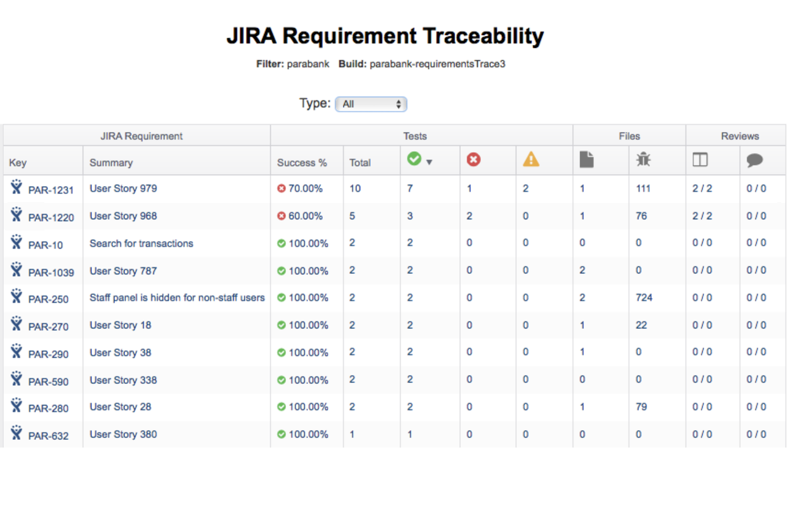
Task: Click the red fail icon beside 70.00%
Action: 281,188
